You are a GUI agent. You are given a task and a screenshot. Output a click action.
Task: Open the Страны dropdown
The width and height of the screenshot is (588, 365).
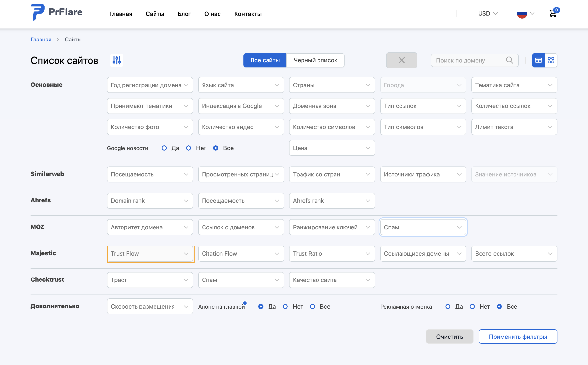[x=332, y=85]
